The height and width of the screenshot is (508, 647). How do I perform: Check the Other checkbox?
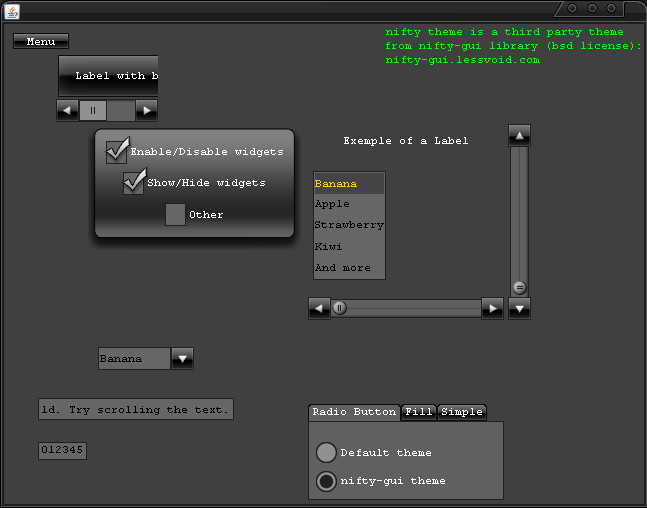pyautogui.click(x=175, y=214)
